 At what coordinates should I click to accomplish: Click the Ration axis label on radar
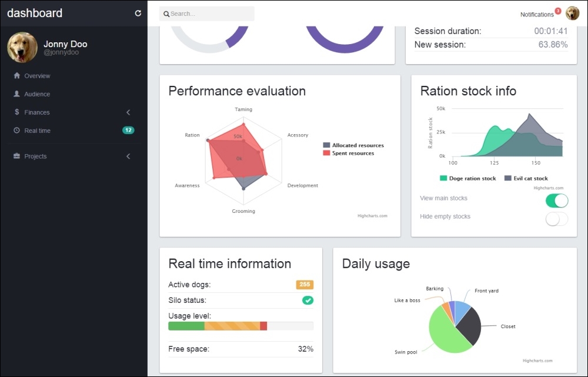click(x=192, y=135)
